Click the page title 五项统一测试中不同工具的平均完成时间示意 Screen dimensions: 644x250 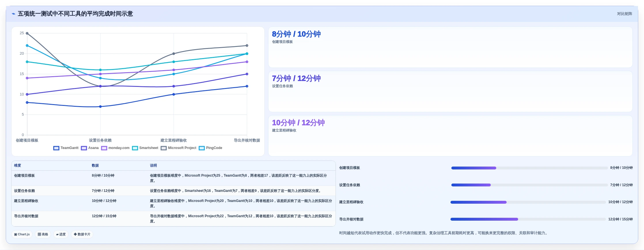(75, 14)
